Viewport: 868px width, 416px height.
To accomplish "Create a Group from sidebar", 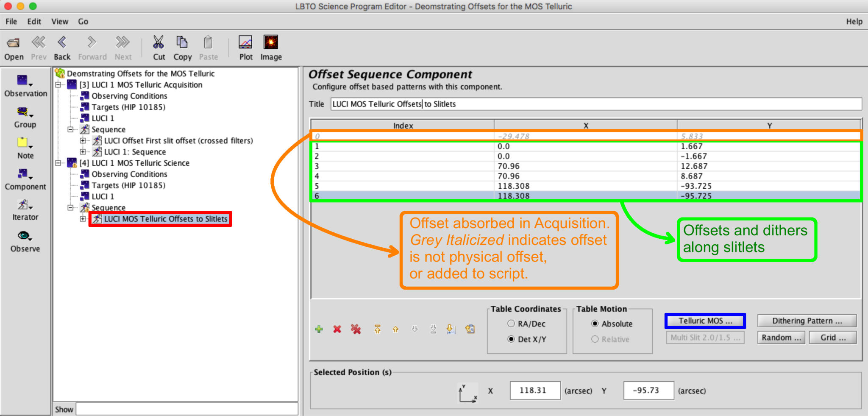I will pyautogui.click(x=25, y=117).
